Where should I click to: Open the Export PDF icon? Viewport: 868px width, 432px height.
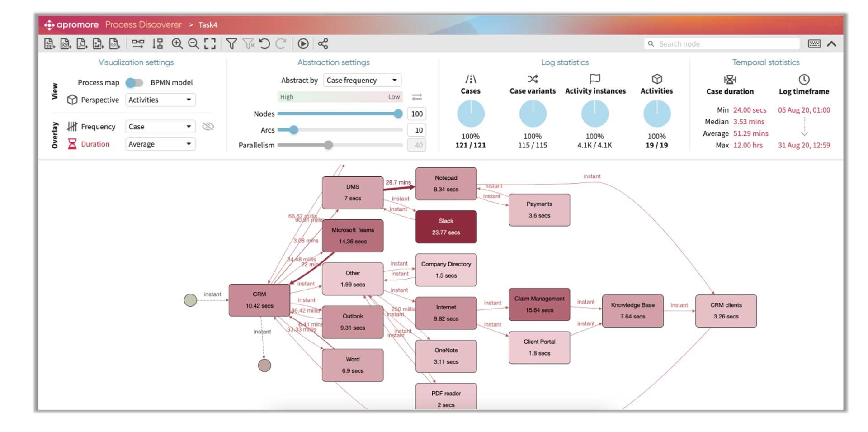[82, 44]
